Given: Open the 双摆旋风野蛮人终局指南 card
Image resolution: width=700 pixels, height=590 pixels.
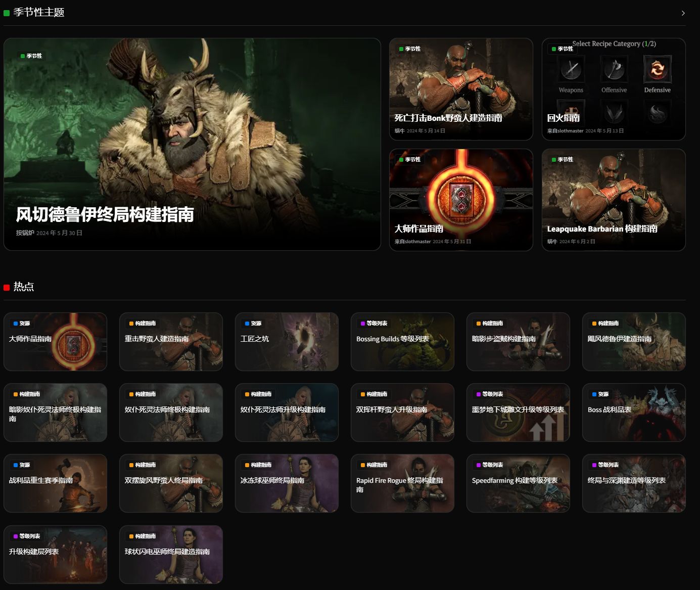Looking at the screenshot, I should click(x=171, y=483).
